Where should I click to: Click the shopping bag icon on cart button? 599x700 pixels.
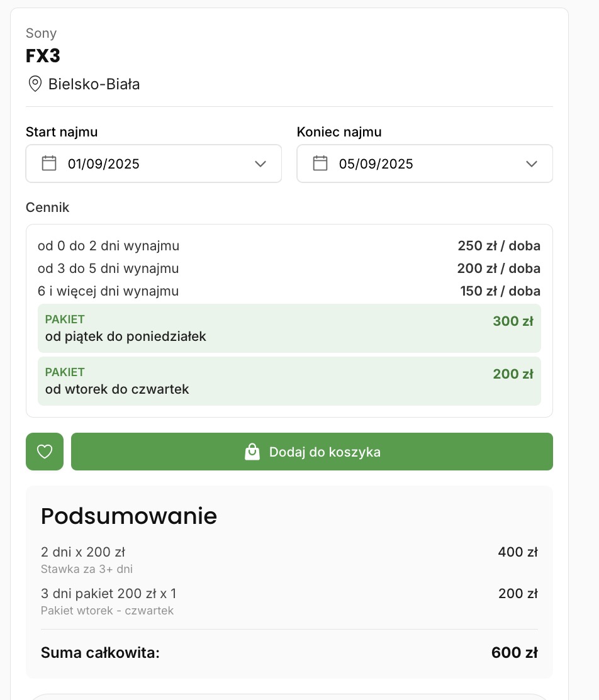click(x=252, y=452)
